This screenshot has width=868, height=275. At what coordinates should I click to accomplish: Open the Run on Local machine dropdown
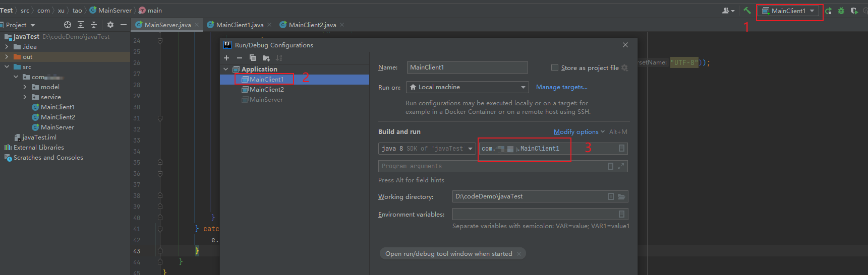(468, 87)
